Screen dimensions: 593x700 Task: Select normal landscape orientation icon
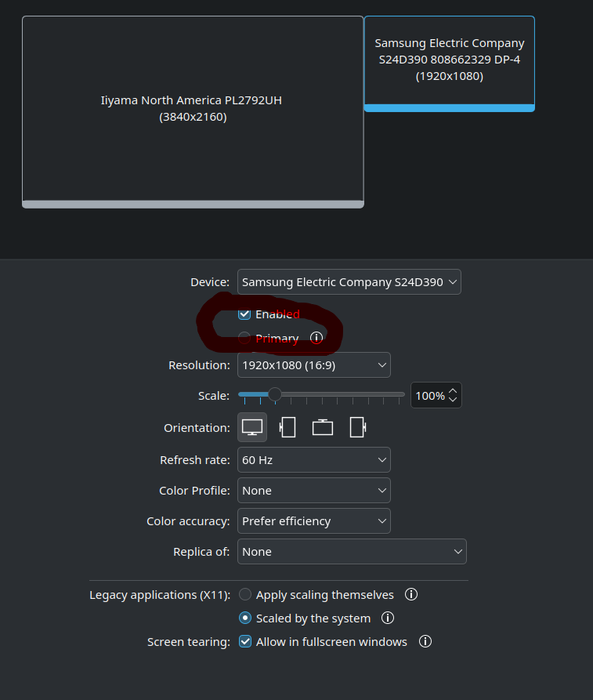tap(252, 428)
